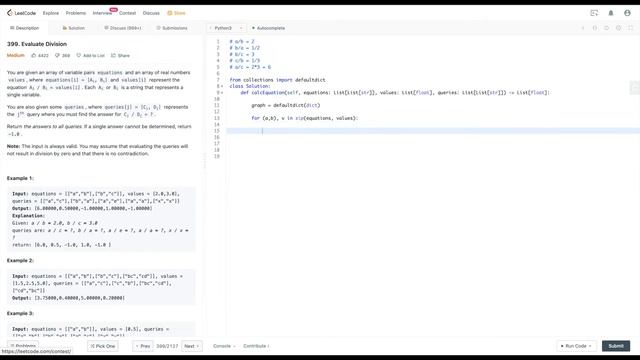
Task: Open the Contest nav link
Action: (127, 13)
